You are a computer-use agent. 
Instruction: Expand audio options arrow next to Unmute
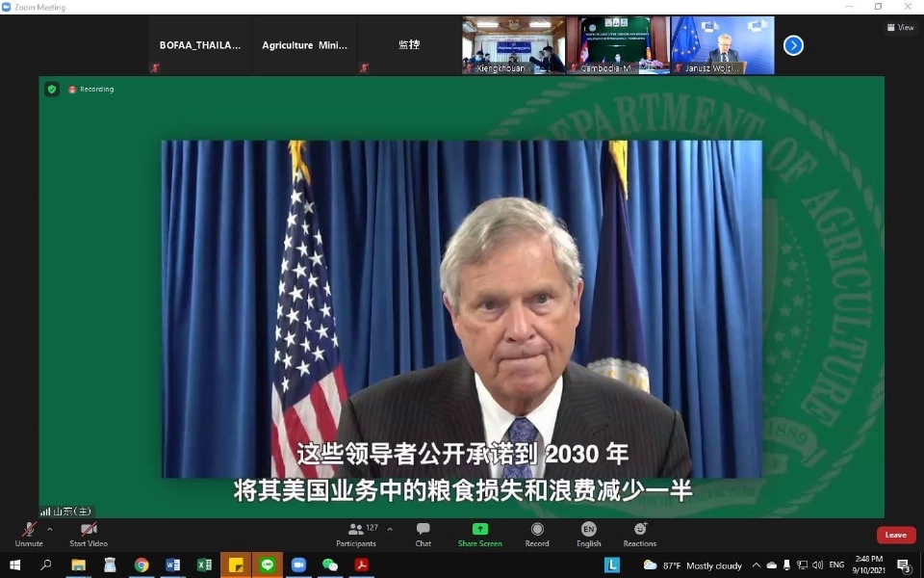click(x=50, y=529)
